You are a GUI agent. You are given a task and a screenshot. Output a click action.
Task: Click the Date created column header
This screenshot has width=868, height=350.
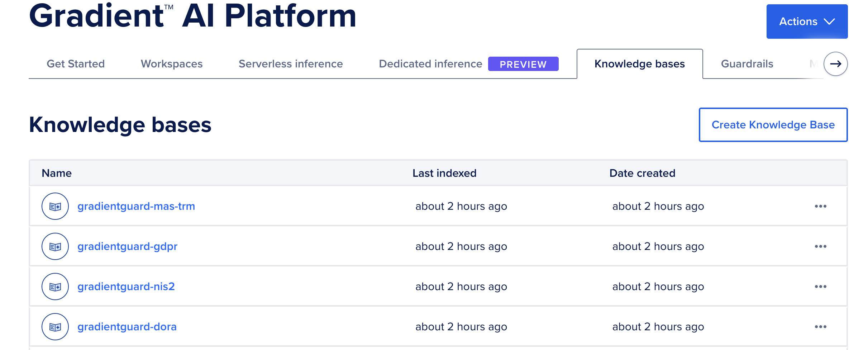coord(642,173)
